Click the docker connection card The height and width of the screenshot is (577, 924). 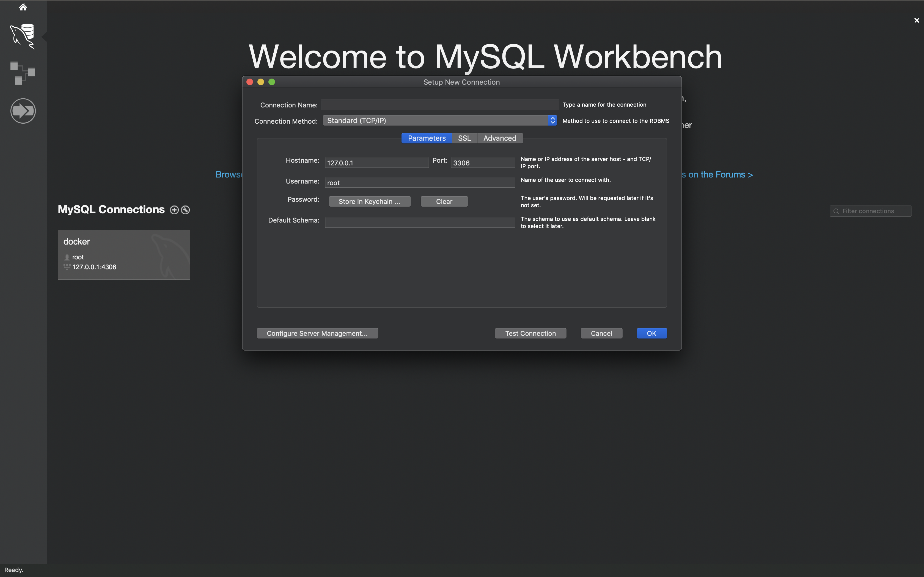point(124,255)
